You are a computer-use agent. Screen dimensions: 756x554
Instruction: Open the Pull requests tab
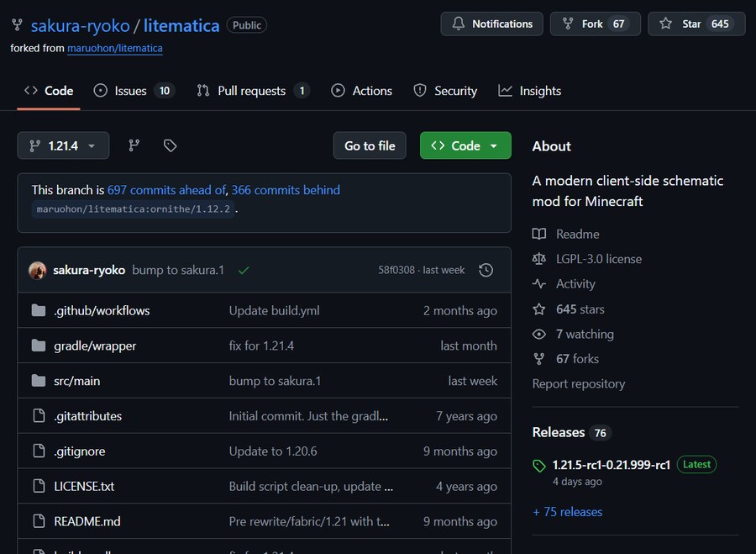click(252, 91)
